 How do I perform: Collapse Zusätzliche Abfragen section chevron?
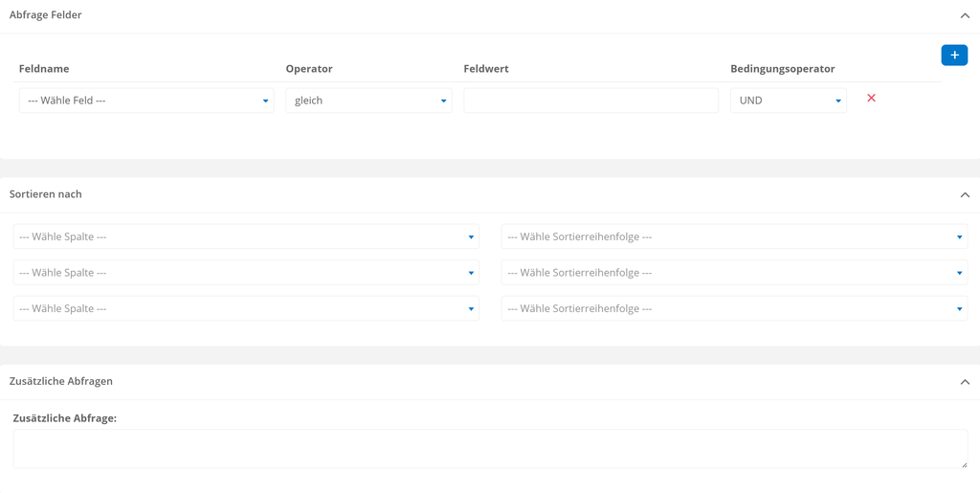965,381
